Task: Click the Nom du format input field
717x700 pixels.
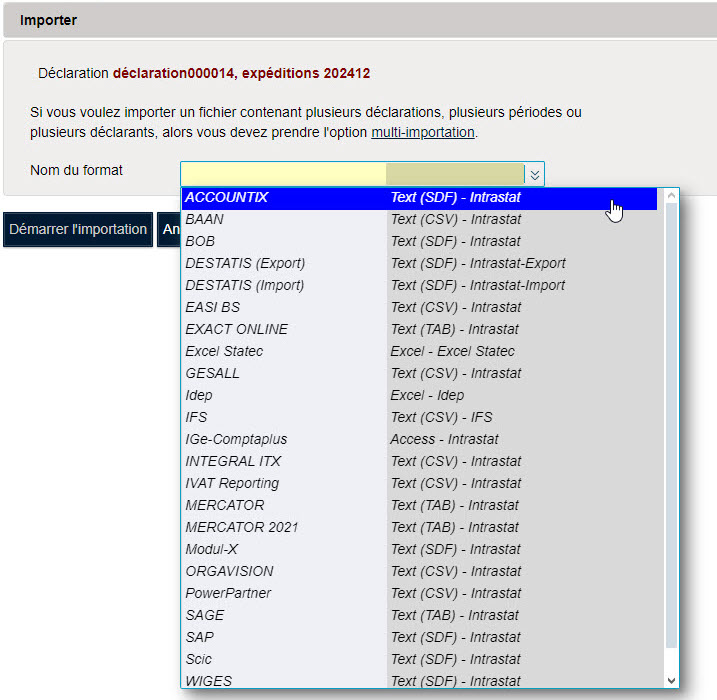Action: pyautogui.click(x=353, y=174)
